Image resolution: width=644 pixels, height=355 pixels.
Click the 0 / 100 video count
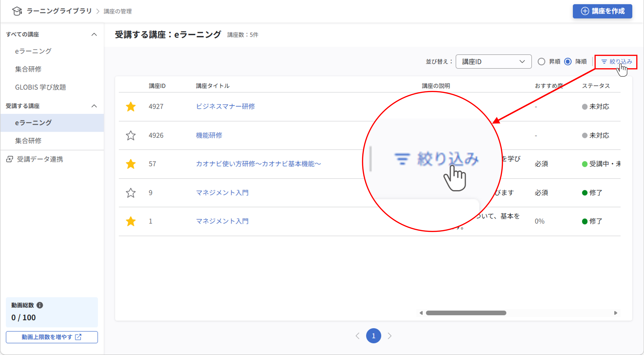click(24, 318)
